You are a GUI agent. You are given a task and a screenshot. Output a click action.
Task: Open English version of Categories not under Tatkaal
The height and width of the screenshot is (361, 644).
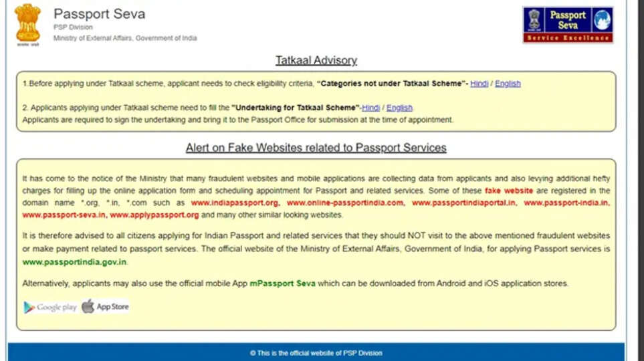(508, 84)
